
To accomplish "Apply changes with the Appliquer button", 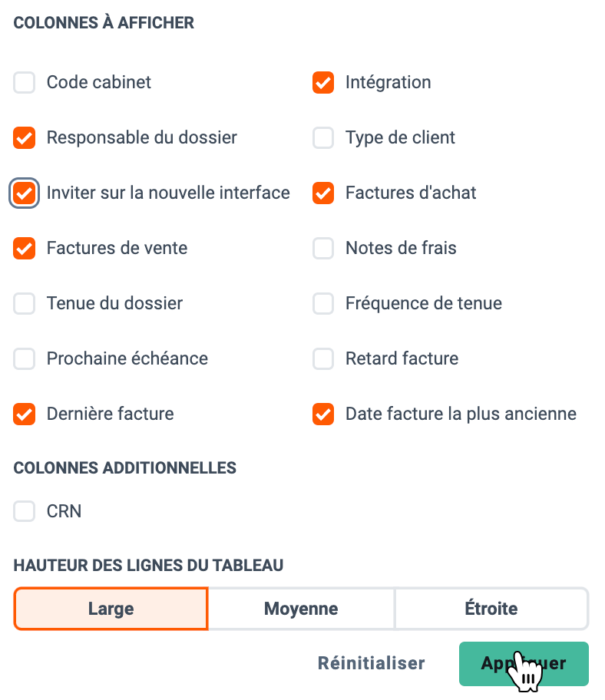I will click(524, 664).
